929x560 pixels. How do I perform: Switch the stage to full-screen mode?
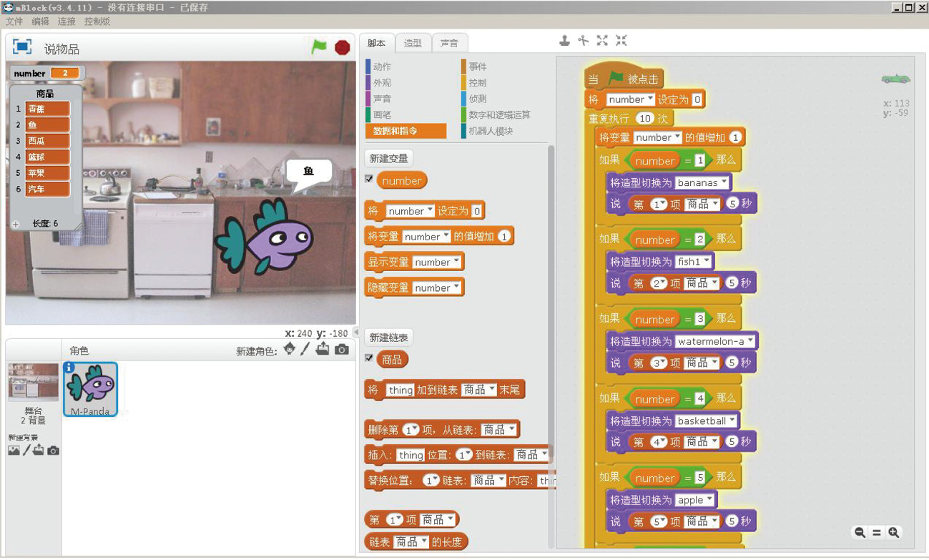click(22, 47)
